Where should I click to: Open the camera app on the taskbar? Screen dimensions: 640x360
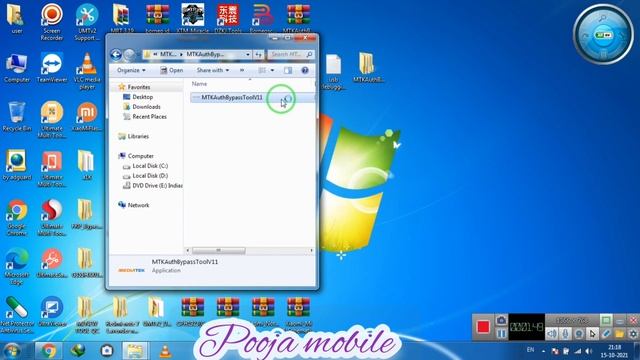107,351
